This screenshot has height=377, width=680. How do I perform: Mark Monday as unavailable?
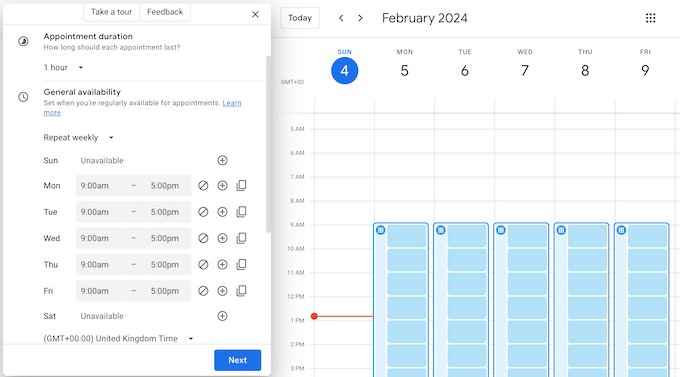click(x=203, y=186)
